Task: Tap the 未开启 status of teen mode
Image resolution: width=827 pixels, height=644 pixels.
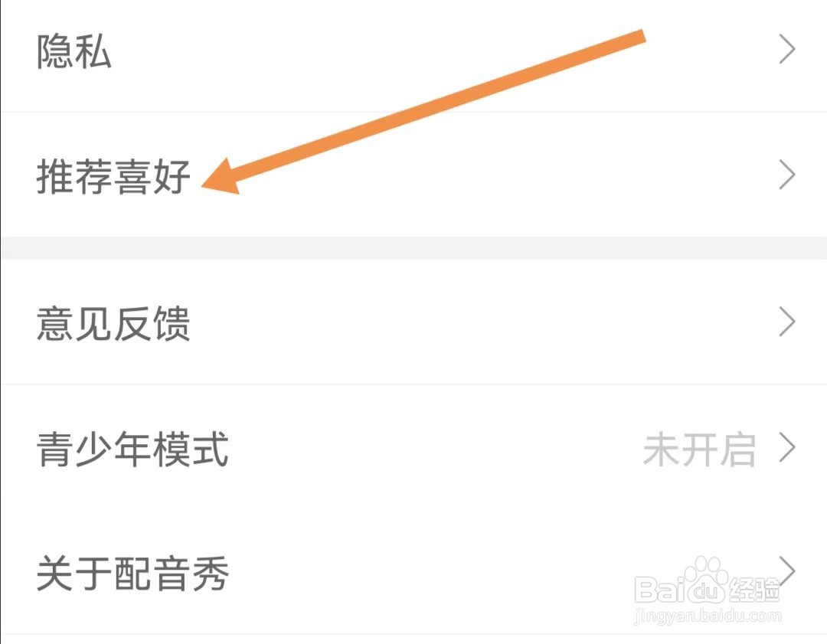Action: click(x=699, y=449)
